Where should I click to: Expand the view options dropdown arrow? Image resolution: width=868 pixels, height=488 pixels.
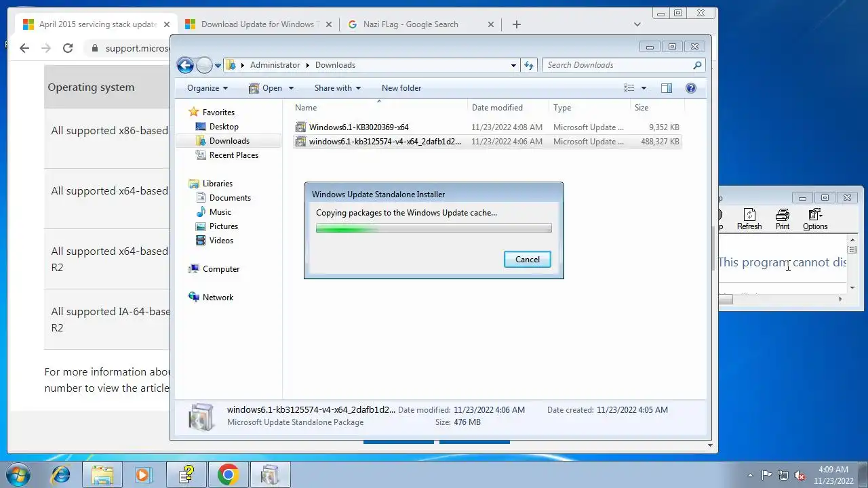point(644,88)
